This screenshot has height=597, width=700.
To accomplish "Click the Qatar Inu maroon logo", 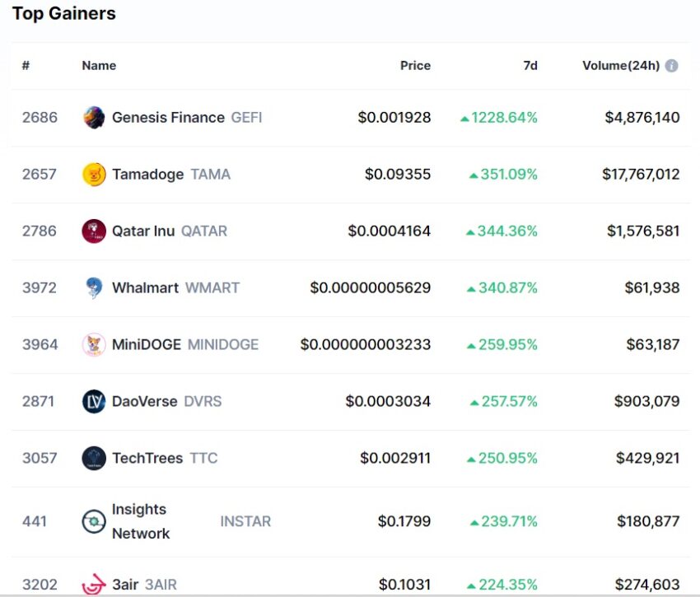I will pos(94,231).
